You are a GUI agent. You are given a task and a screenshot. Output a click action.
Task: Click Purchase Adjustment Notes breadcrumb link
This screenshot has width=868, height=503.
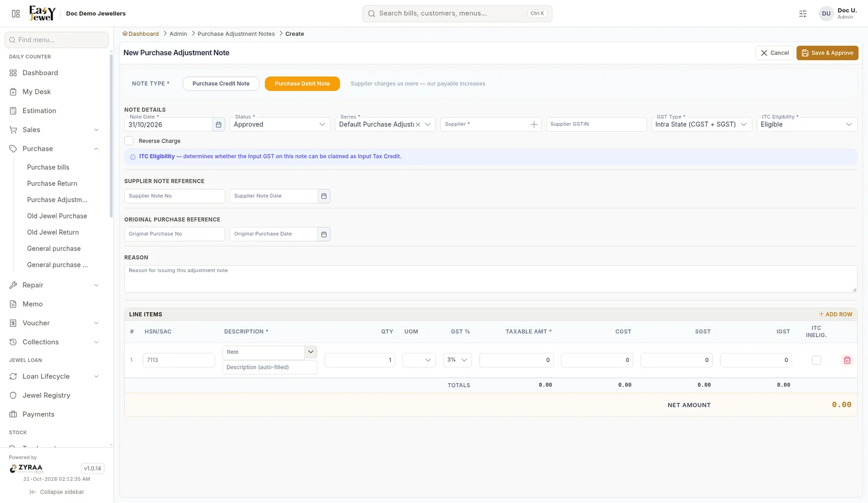tap(236, 34)
